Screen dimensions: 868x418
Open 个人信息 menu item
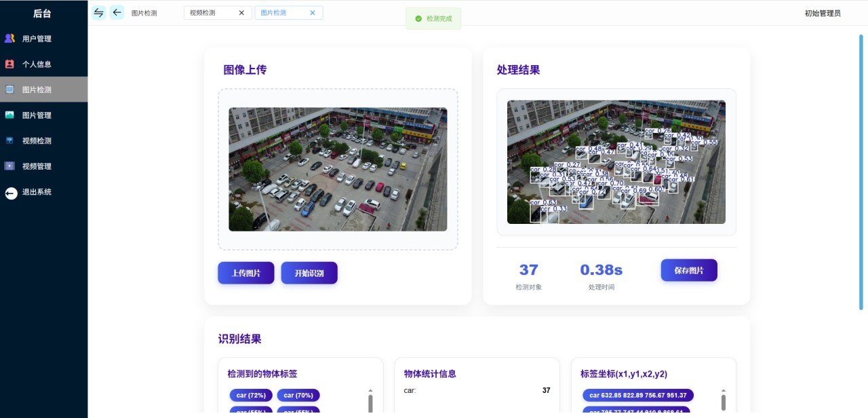(x=43, y=64)
